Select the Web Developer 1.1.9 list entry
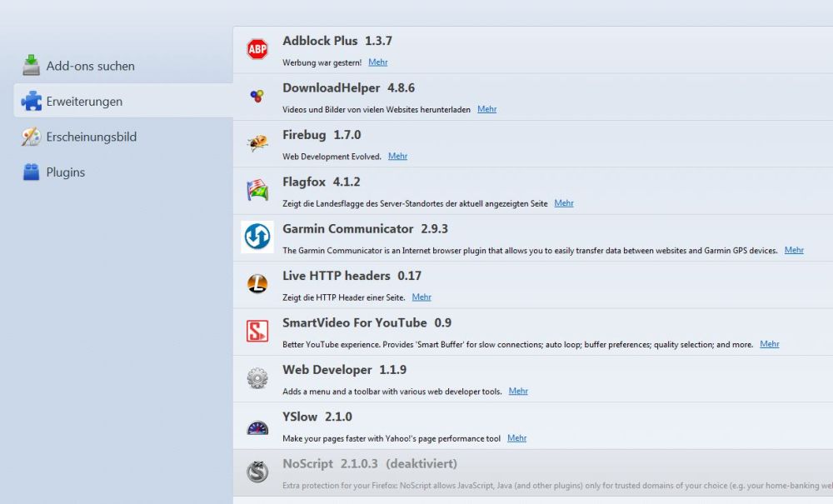The height and width of the screenshot is (504, 833). pyautogui.click(x=533, y=379)
